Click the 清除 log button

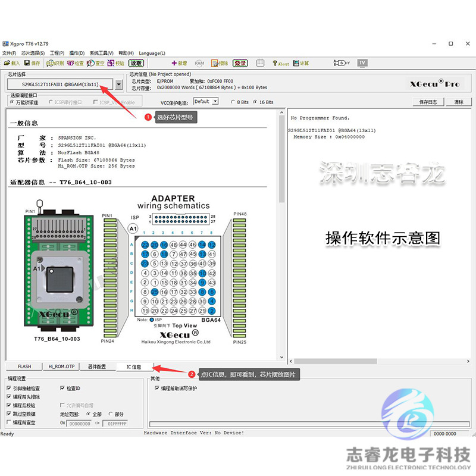[x=458, y=102]
